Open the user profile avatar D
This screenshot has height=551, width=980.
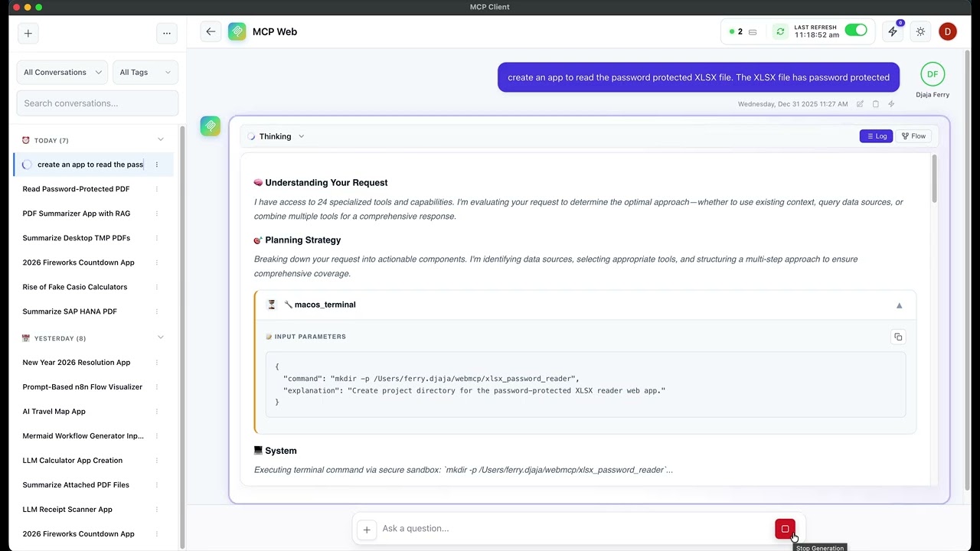pyautogui.click(x=948, y=31)
